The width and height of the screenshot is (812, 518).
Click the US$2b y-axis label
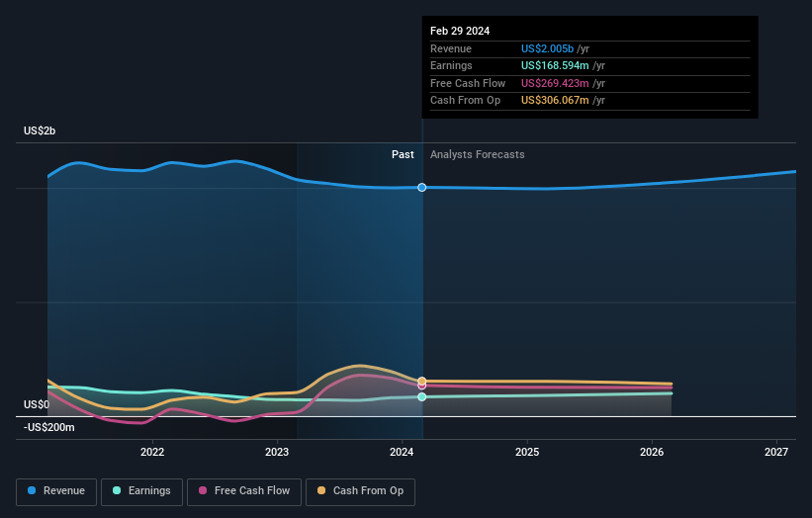[x=40, y=130]
